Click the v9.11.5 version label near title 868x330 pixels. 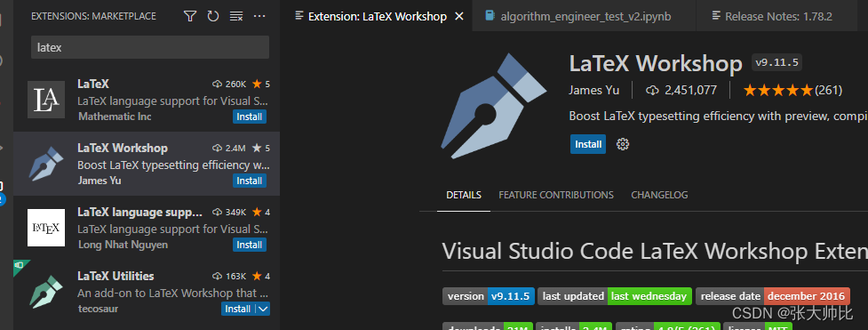[x=776, y=62]
